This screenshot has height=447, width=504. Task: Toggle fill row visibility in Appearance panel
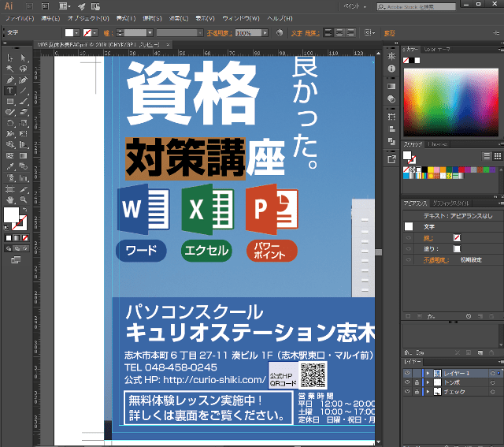(x=409, y=249)
